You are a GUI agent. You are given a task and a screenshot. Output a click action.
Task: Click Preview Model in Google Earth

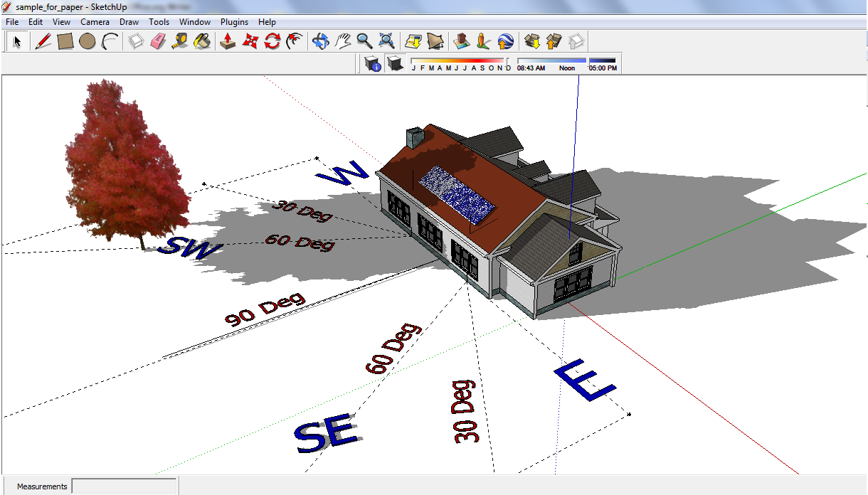506,41
